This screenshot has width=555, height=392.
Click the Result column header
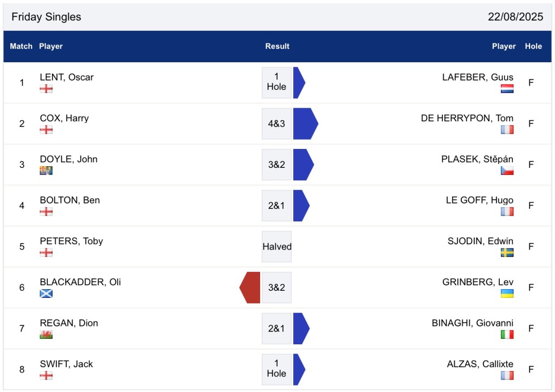tap(277, 46)
